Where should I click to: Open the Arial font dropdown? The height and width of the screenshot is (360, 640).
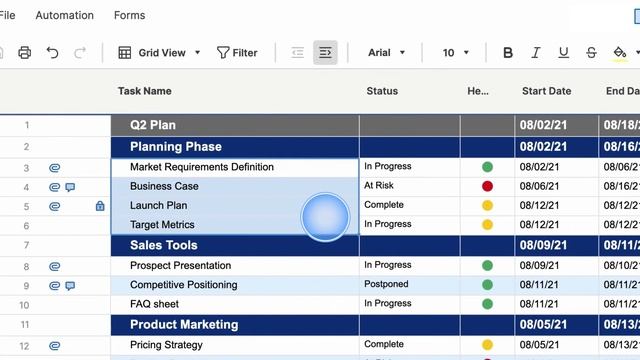(386, 53)
